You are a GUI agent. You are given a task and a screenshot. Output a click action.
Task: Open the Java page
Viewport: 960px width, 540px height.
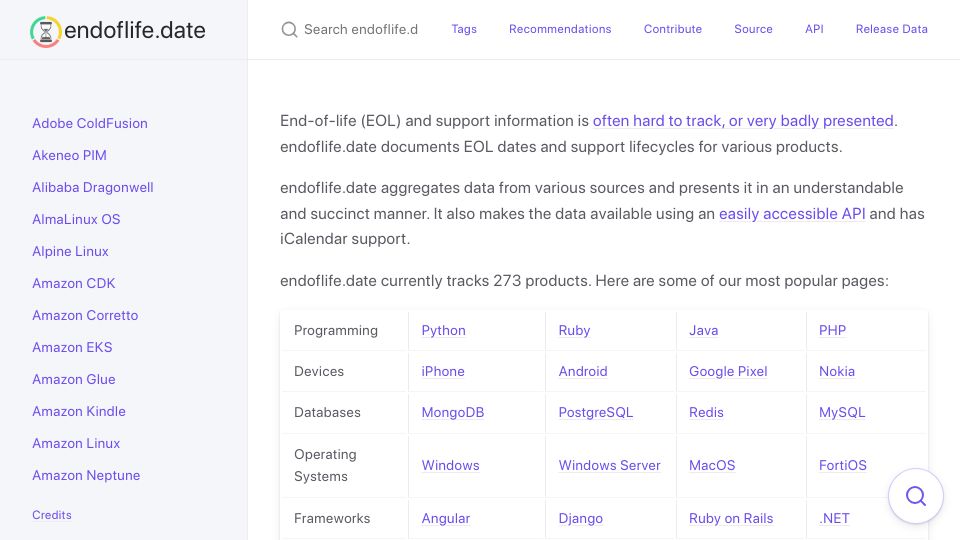click(703, 330)
